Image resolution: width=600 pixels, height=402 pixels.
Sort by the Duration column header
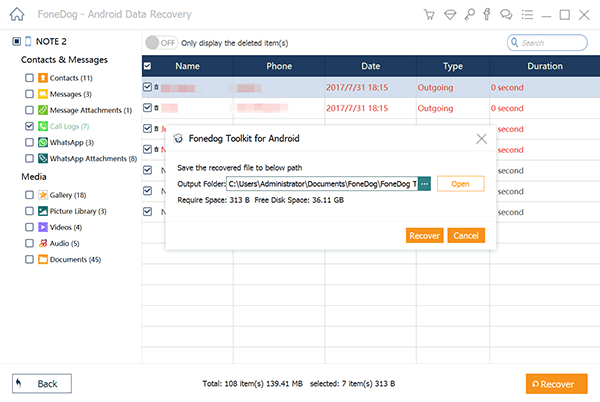pyautogui.click(x=545, y=66)
